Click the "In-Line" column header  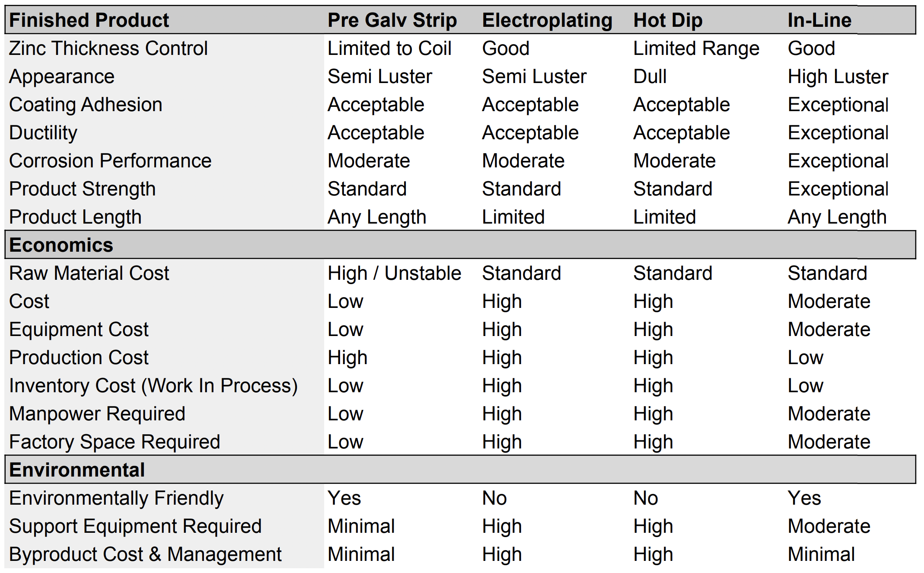[819, 20]
